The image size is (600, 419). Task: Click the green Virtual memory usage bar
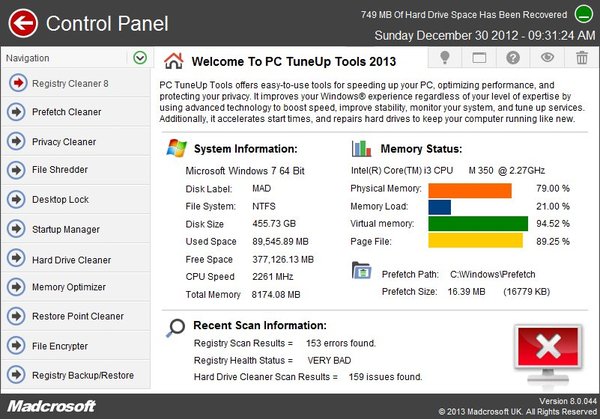coord(477,223)
